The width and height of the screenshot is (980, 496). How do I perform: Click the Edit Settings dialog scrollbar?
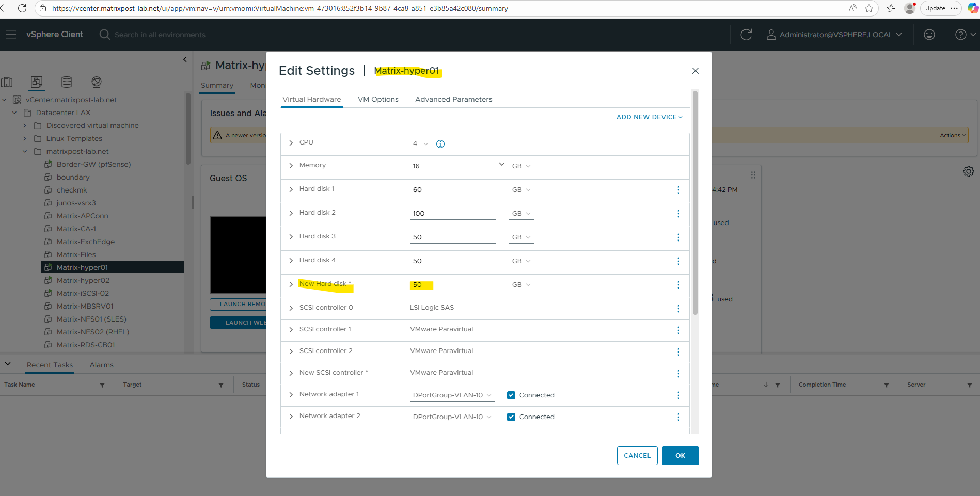(x=696, y=203)
